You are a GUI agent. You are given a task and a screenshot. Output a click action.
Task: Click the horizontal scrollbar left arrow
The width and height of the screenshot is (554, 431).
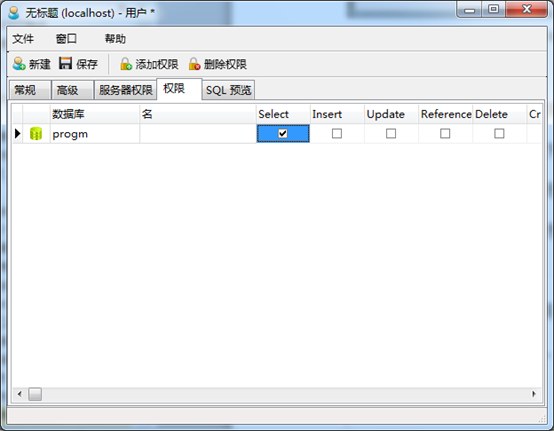(20, 394)
